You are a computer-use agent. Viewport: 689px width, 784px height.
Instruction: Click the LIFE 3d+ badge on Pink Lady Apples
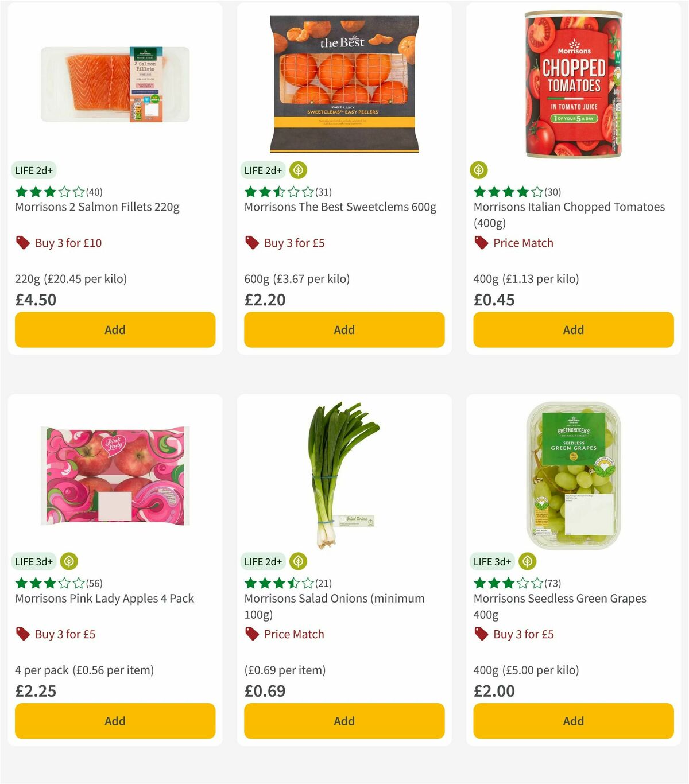tap(34, 561)
